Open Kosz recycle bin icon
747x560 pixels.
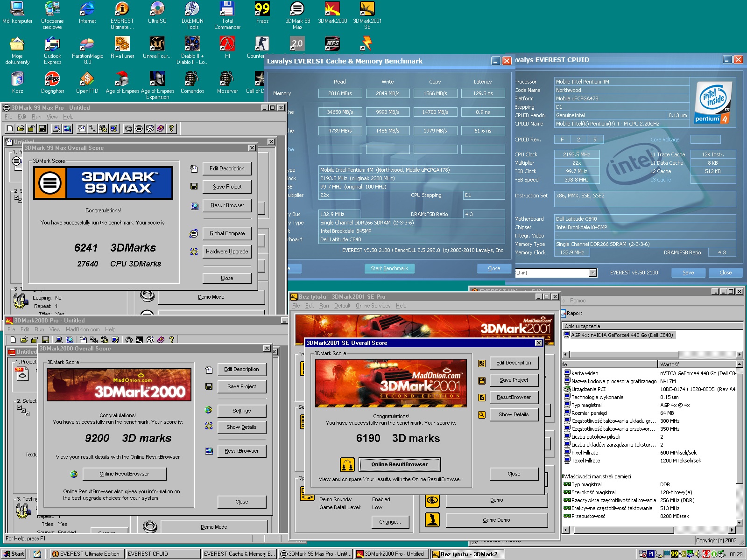tap(17, 83)
